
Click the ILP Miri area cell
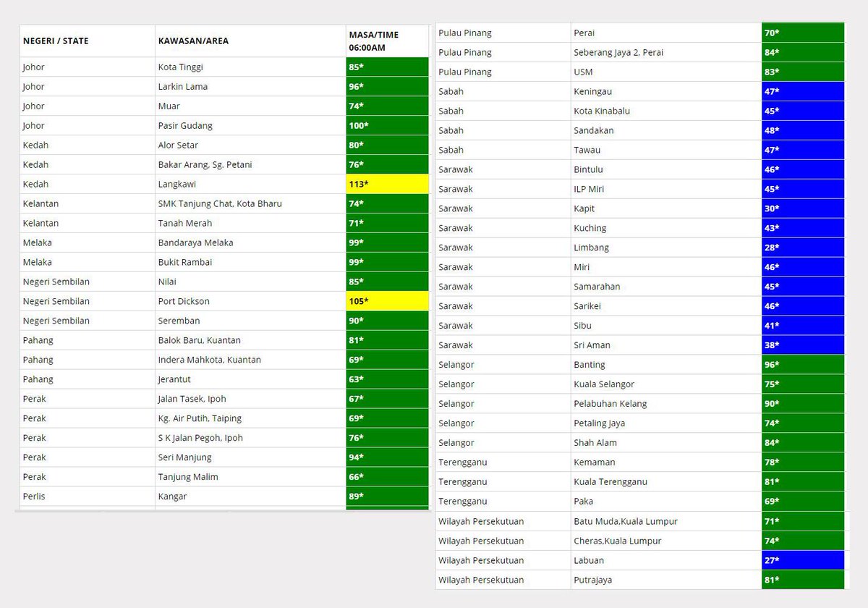click(x=666, y=190)
